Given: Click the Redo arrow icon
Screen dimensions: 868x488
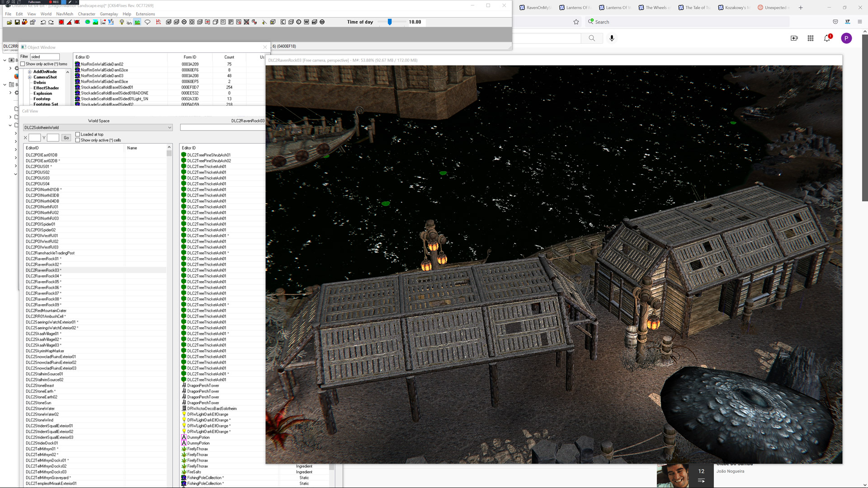Looking at the screenshot, I should coord(51,22).
